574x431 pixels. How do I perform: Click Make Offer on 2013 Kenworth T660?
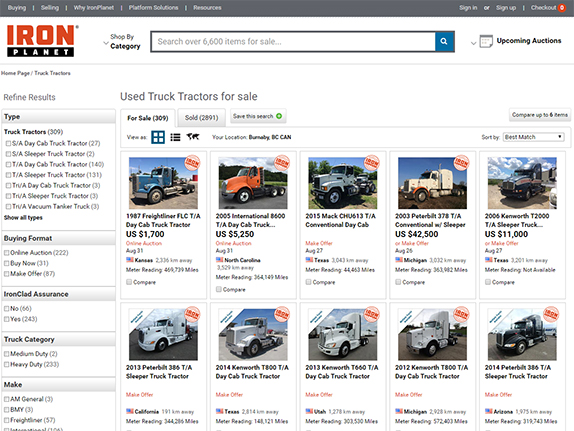point(319,394)
